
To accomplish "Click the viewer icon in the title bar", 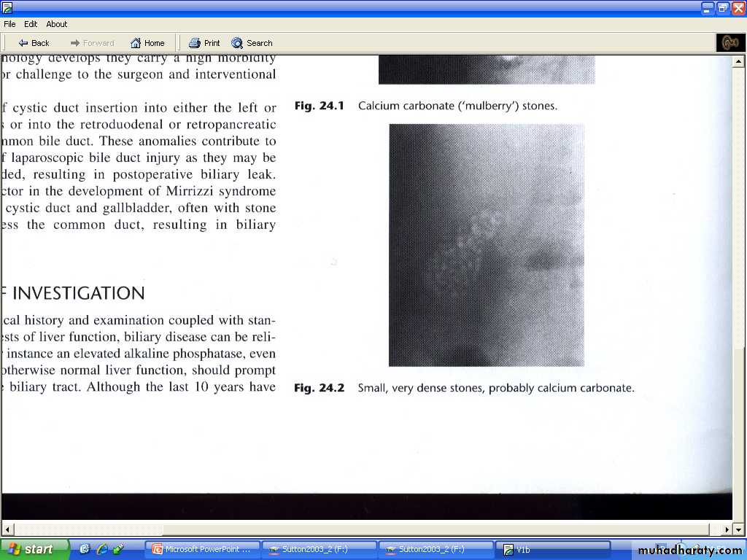I will (x=7, y=8).
